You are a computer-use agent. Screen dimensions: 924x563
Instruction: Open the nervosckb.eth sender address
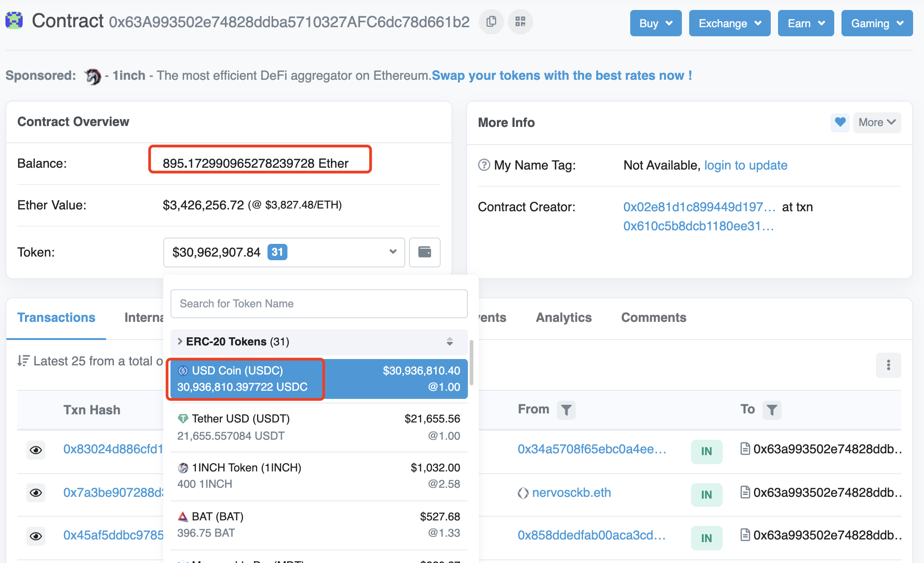coord(571,493)
